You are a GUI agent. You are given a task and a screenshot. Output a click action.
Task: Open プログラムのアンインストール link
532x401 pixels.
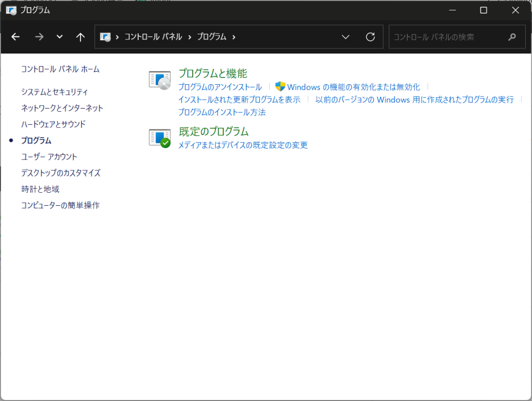click(x=220, y=87)
